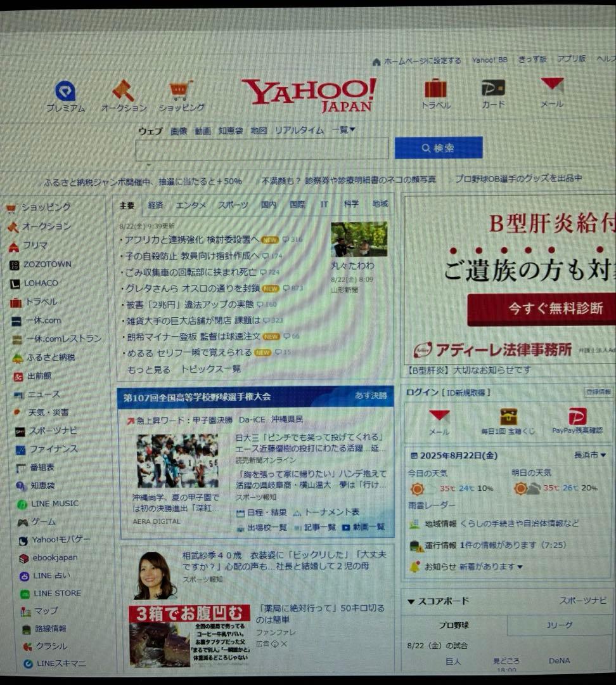Open the 毎日1回 宝箱くじ treasure icon
Viewport: 616px width, 685px height.
point(509,416)
